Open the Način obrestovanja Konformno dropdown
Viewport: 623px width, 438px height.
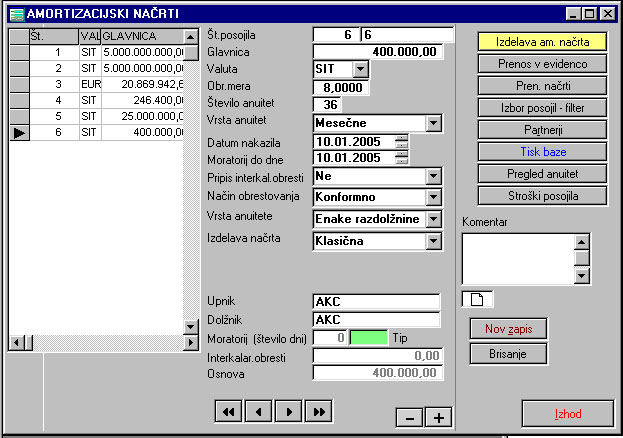pos(433,197)
